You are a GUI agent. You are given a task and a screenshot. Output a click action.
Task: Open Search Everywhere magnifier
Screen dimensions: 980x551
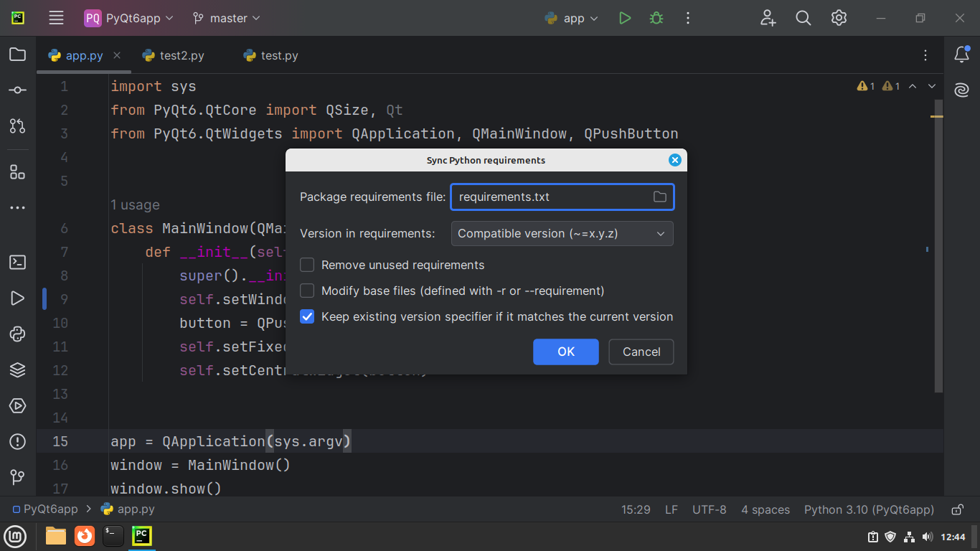click(804, 19)
